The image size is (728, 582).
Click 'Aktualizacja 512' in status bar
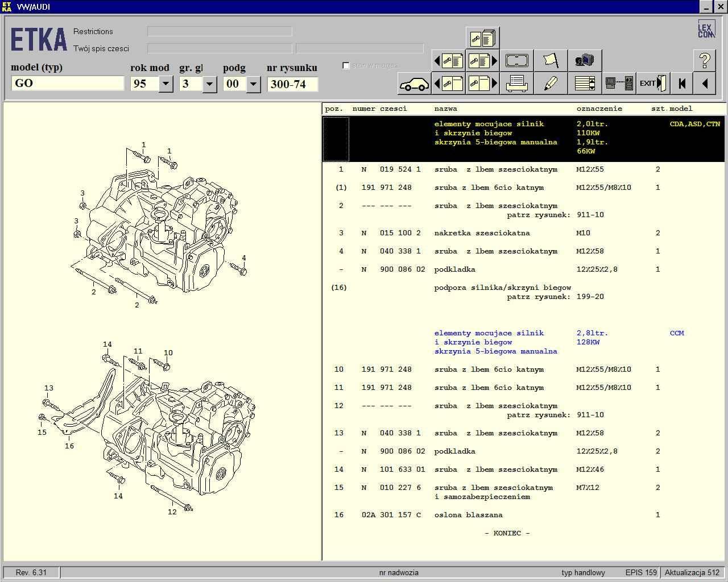coord(692,572)
